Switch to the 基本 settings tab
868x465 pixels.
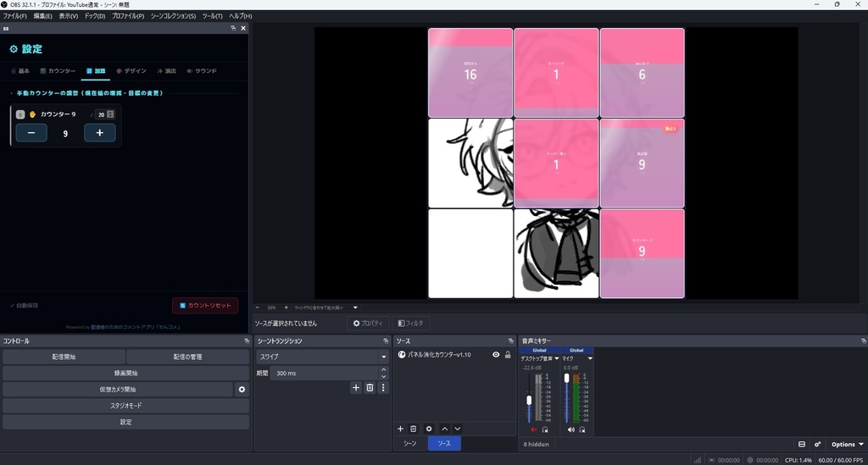20,71
